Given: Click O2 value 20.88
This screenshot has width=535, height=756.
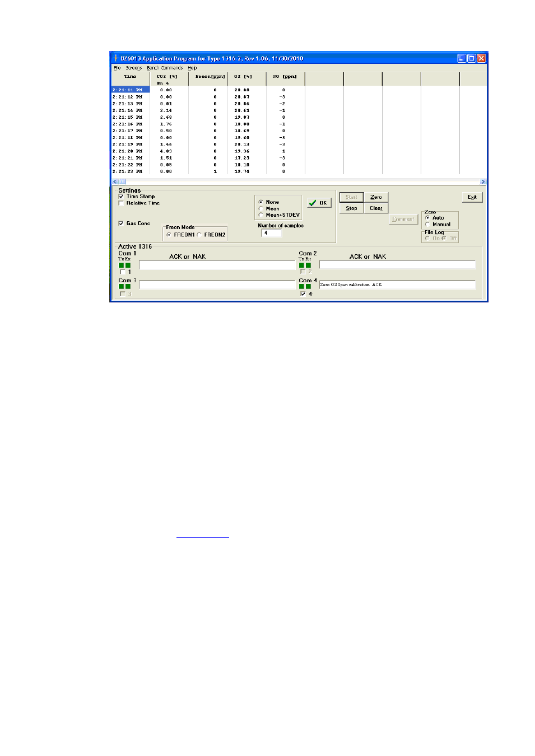Looking at the screenshot, I should tap(242, 90).
